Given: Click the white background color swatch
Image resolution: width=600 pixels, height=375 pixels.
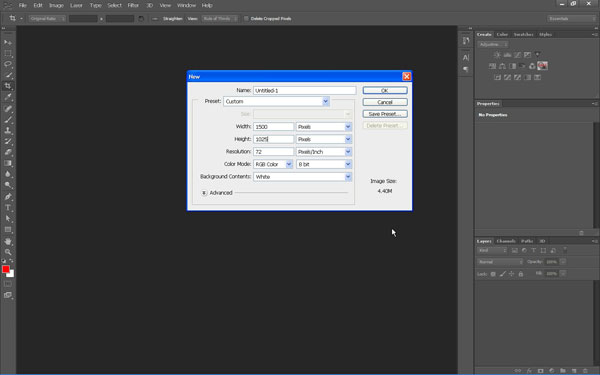Looking at the screenshot, I should click(11, 274).
